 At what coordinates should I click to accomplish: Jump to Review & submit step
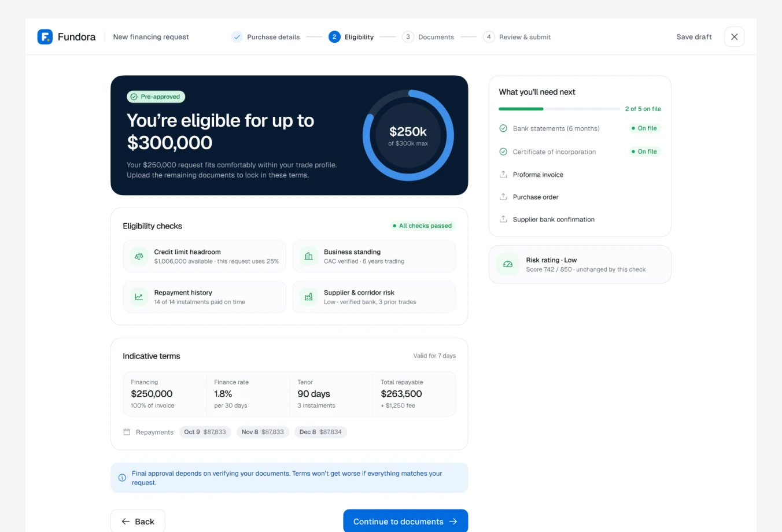coord(517,37)
